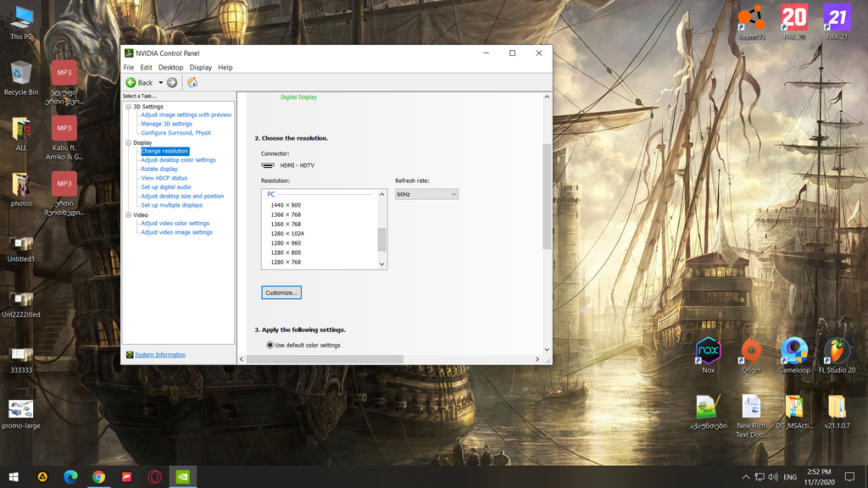Open the Desktop menu
Viewport: 868px width, 488px height.
click(x=170, y=68)
